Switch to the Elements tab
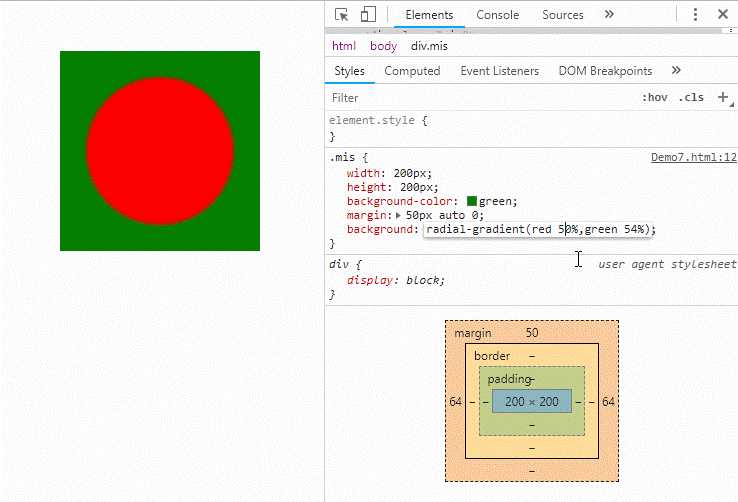Image resolution: width=738 pixels, height=502 pixels. coord(429,15)
